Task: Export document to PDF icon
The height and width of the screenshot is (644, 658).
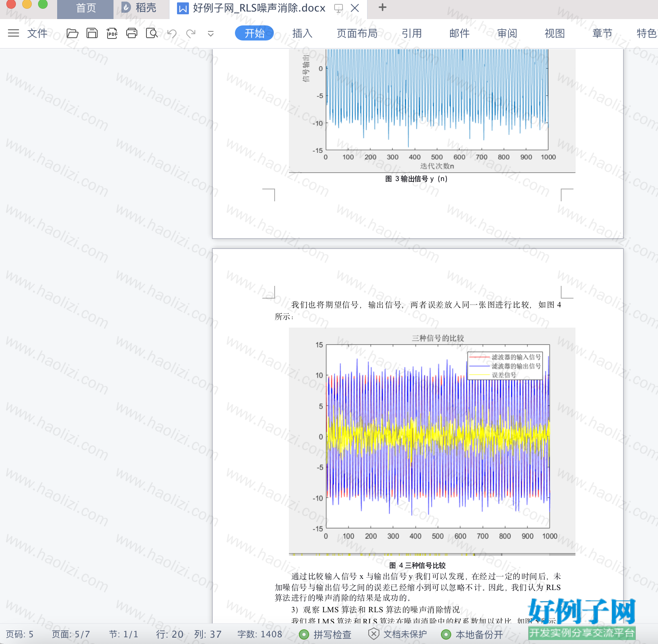Action: pyautogui.click(x=112, y=33)
